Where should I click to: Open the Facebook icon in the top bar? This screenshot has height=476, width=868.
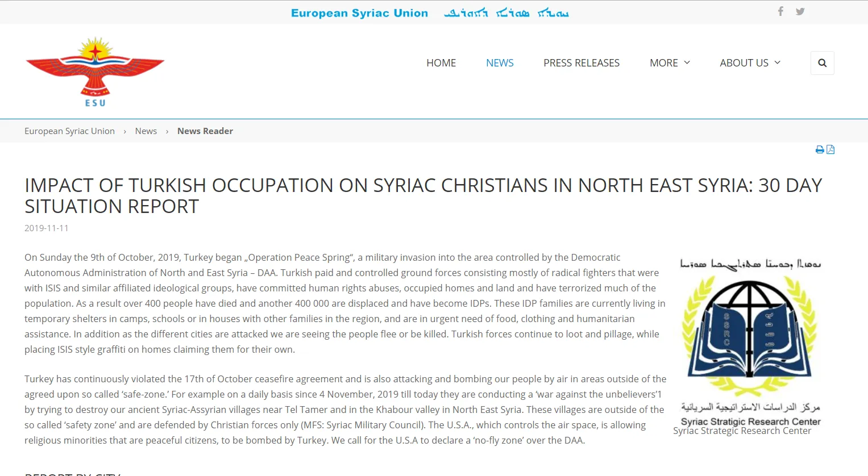point(780,11)
